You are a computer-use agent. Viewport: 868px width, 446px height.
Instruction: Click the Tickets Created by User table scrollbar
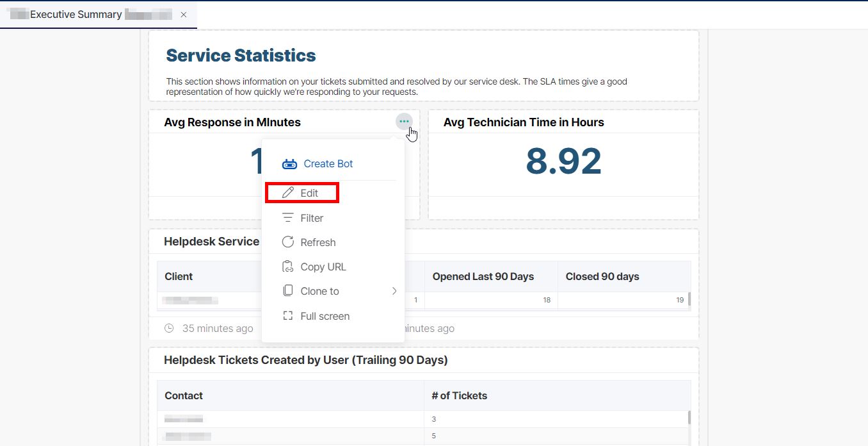[x=689, y=418]
